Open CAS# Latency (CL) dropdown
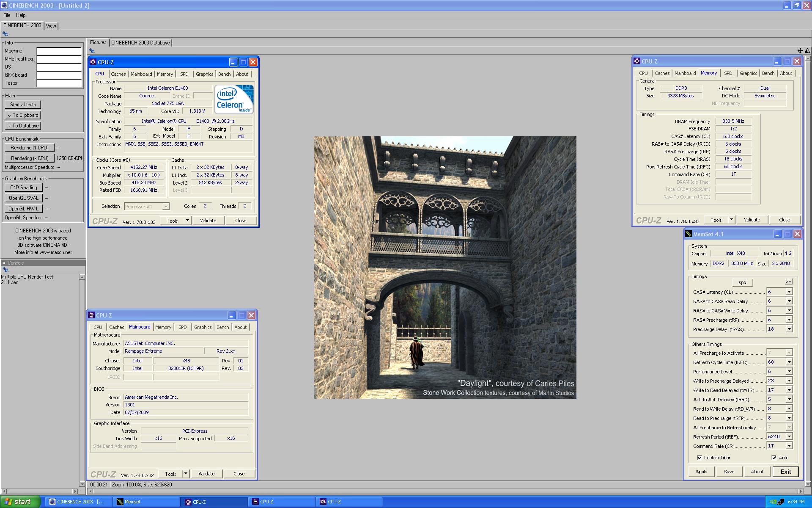The image size is (812, 508). click(x=789, y=292)
